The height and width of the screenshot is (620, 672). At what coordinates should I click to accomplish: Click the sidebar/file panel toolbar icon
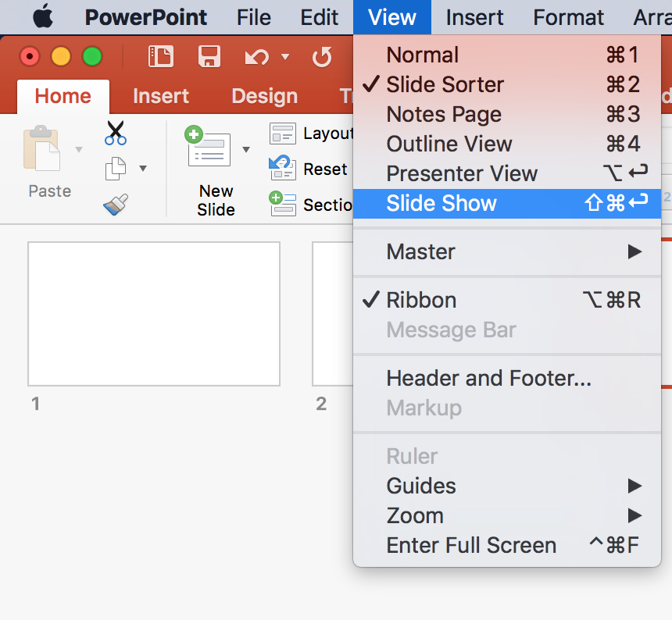click(x=161, y=56)
